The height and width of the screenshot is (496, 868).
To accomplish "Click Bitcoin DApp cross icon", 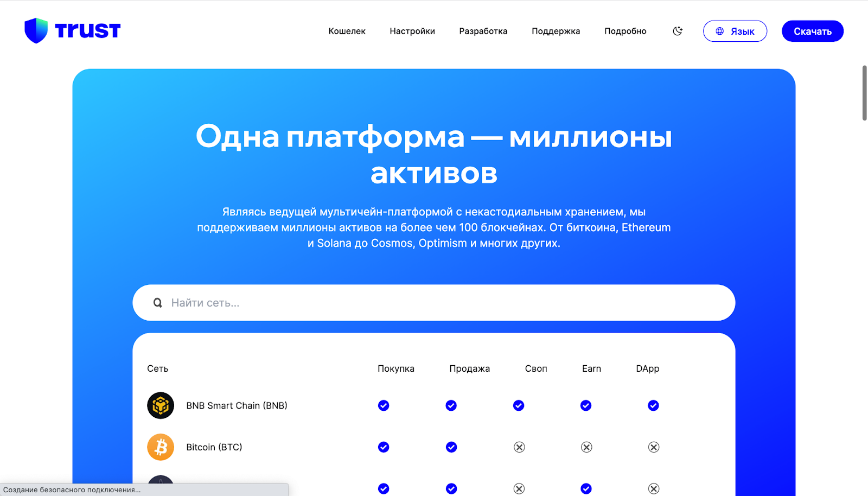I will coord(654,447).
